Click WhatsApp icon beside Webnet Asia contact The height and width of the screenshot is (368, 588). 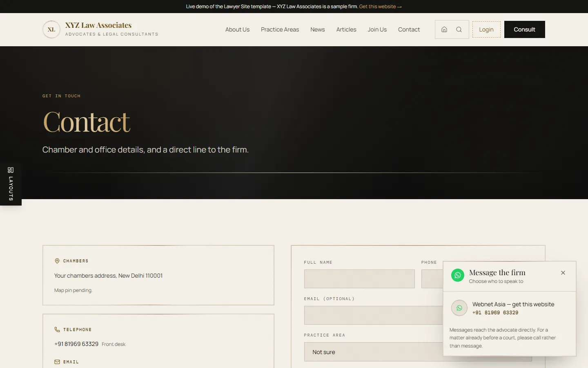click(x=459, y=308)
